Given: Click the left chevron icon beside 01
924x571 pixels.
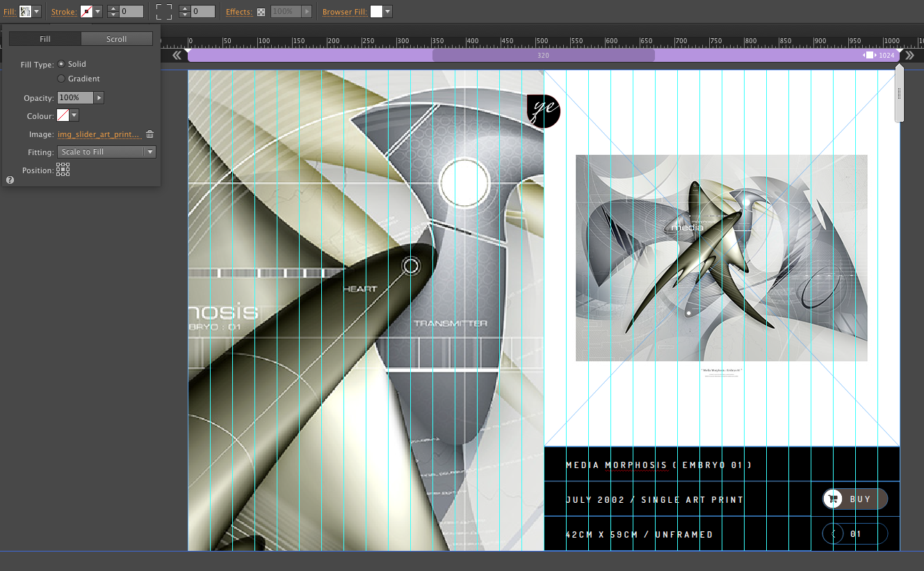Looking at the screenshot, I should (x=833, y=534).
